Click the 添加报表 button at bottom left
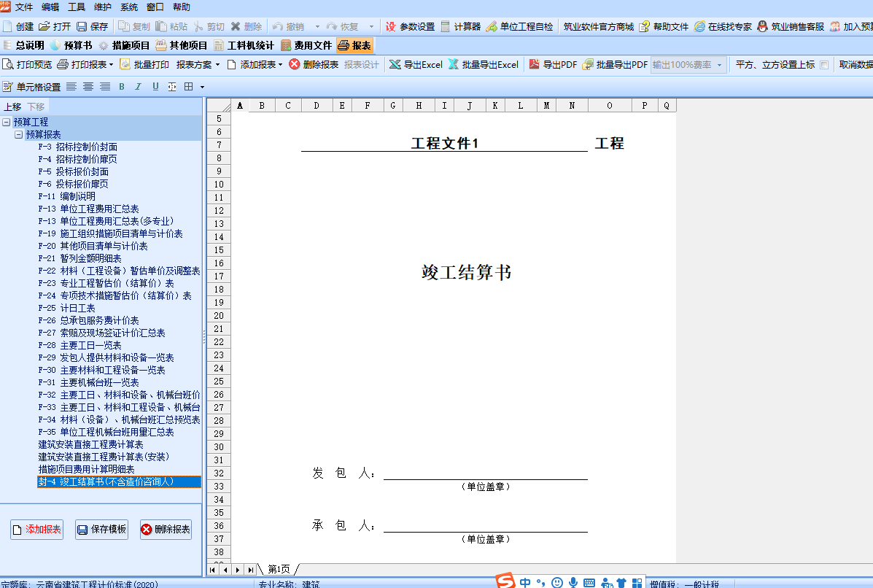 (36, 530)
